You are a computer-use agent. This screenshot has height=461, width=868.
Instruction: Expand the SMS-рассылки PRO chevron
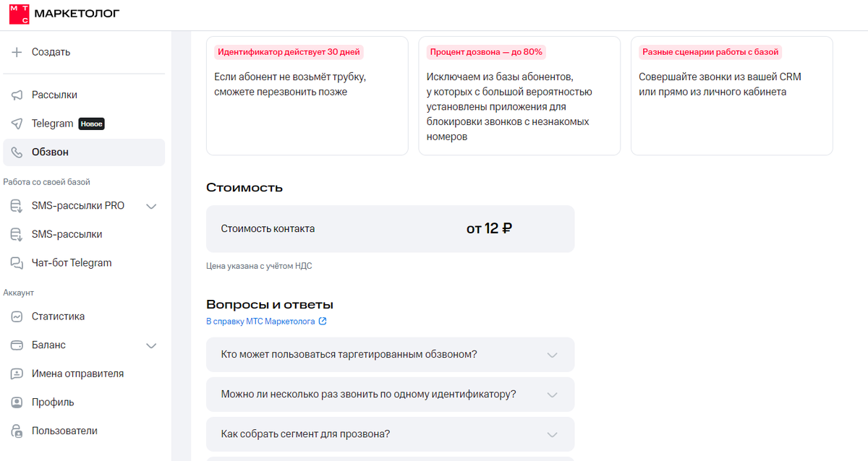[x=151, y=206]
